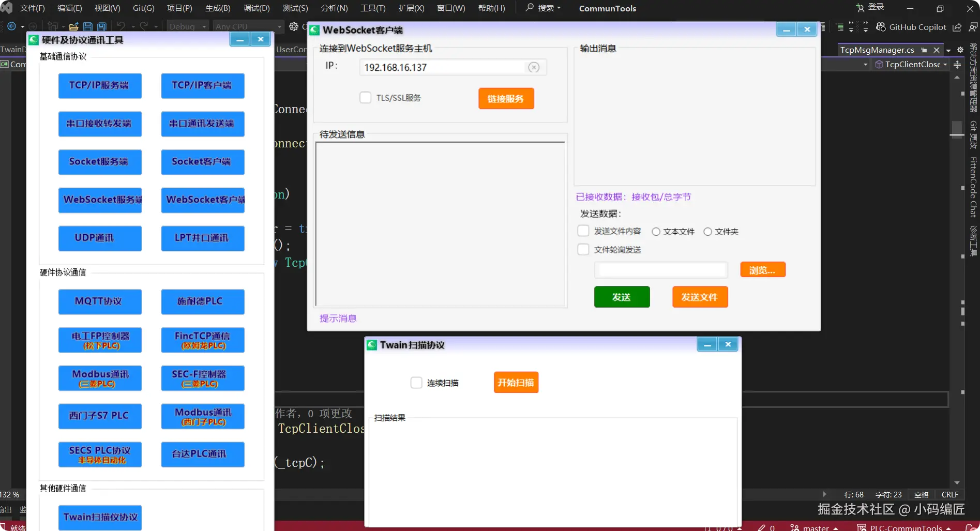Open the Git(G) menu
The height and width of the screenshot is (531, 980).
click(144, 8)
